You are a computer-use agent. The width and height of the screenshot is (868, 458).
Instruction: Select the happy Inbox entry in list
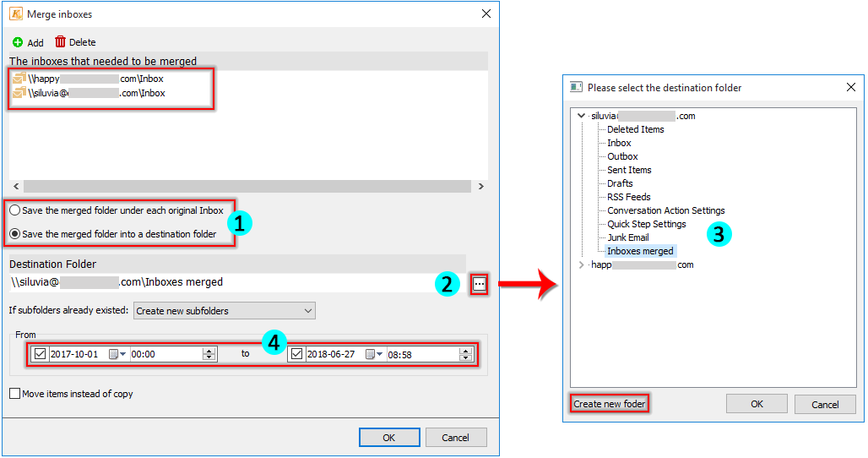click(x=95, y=79)
